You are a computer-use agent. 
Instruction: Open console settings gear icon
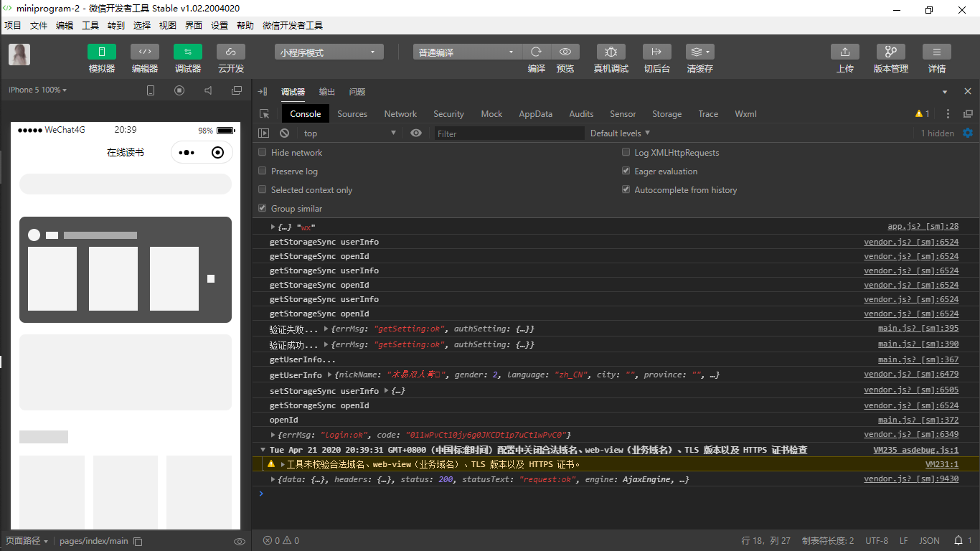pos(968,133)
